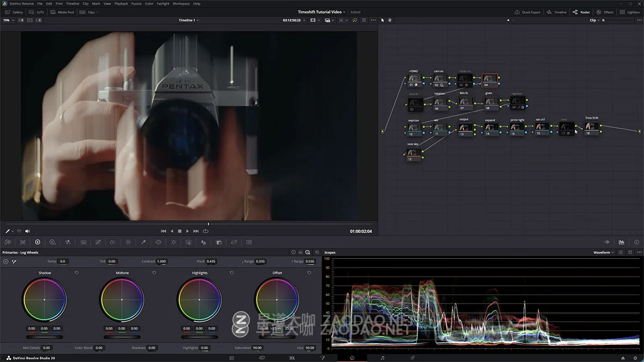Open the HDR color wheels palette

click(53, 242)
